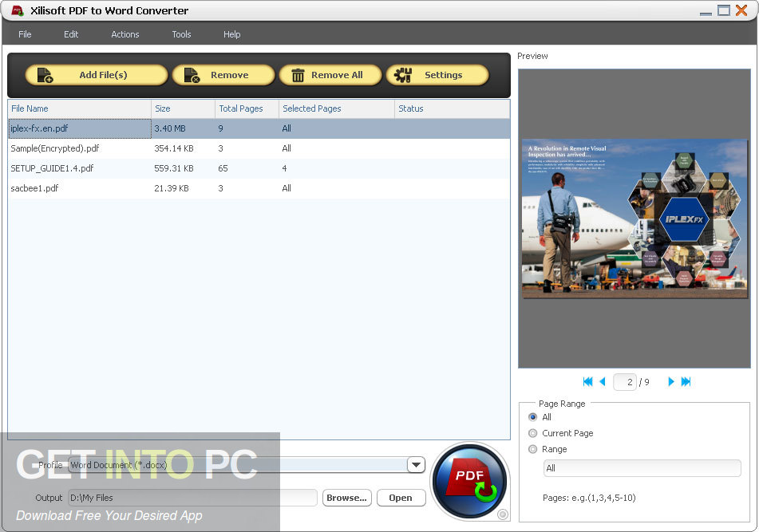This screenshot has width=759, height=532.
Task: Open the Settings button with gear icon
Action: tap(437, 75)
